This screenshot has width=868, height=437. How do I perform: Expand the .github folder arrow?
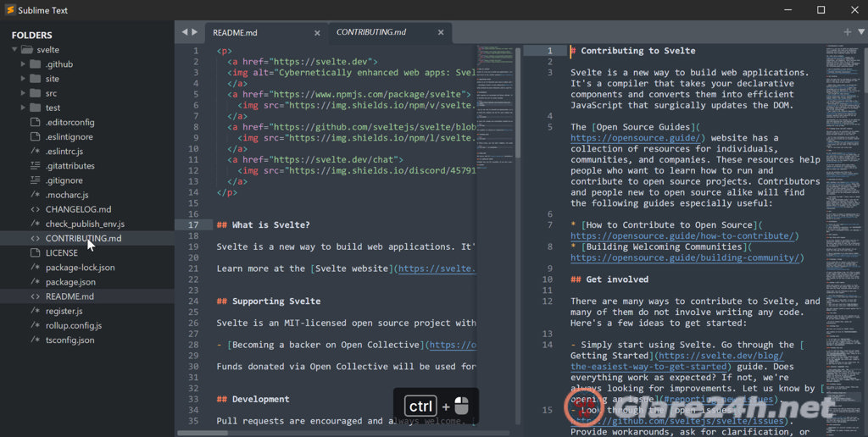[x=23, y=64]
